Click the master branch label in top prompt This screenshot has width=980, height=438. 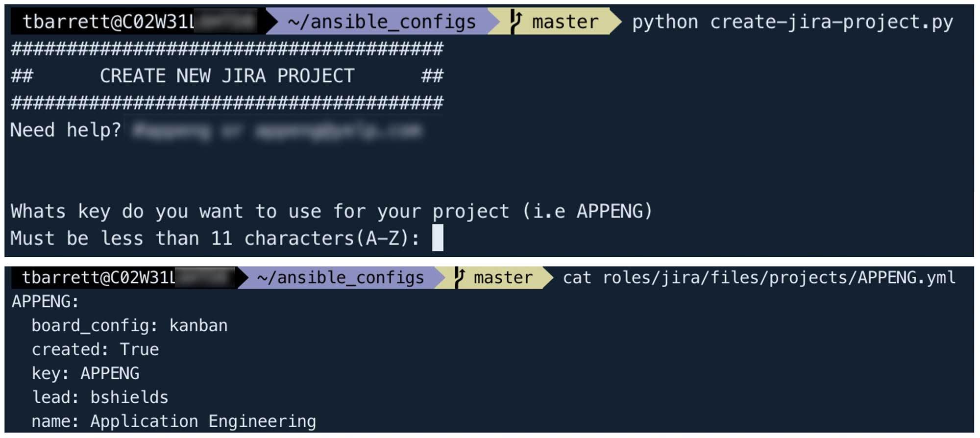(565, 22)
